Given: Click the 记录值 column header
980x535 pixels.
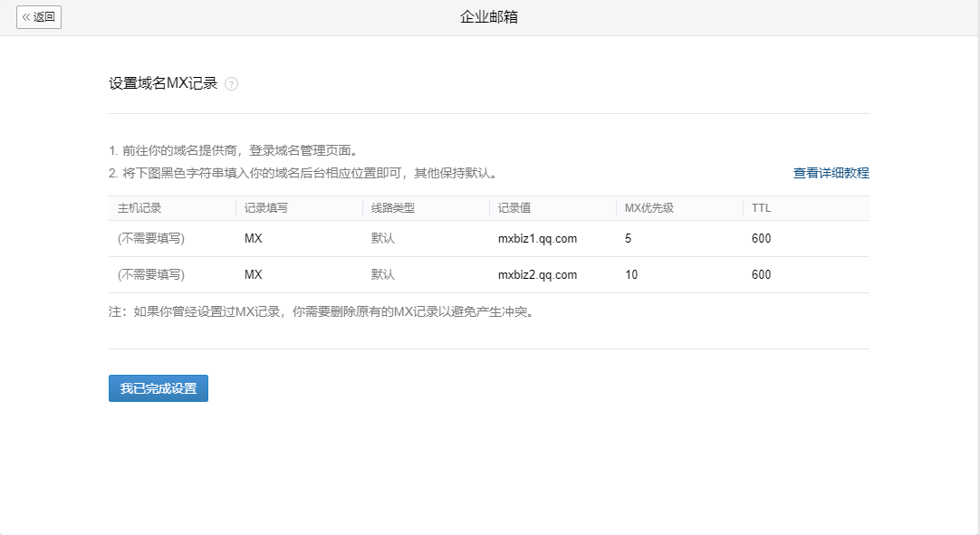Looking at the screenshot, I should 514,208.
